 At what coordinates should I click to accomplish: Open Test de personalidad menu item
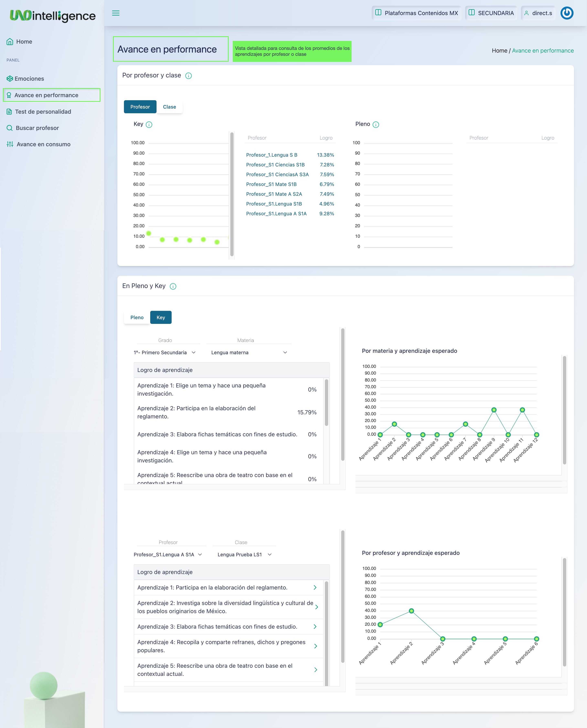(x=43, y=112)
